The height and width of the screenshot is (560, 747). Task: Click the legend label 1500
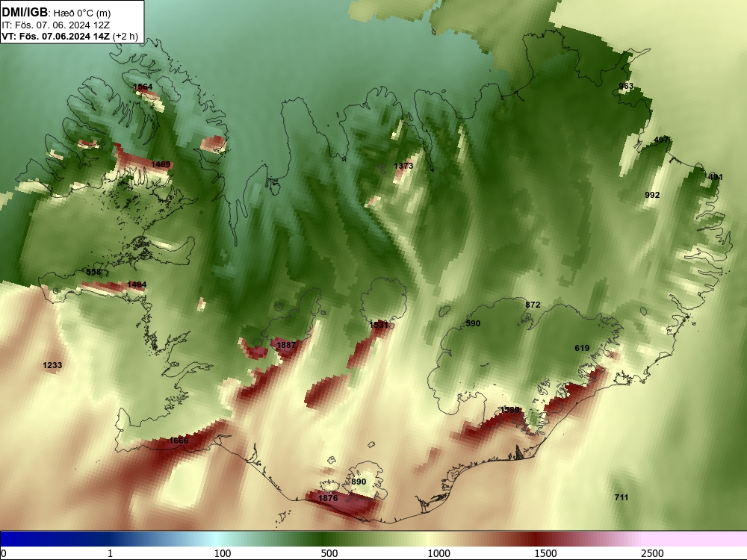tap(545, 553)
